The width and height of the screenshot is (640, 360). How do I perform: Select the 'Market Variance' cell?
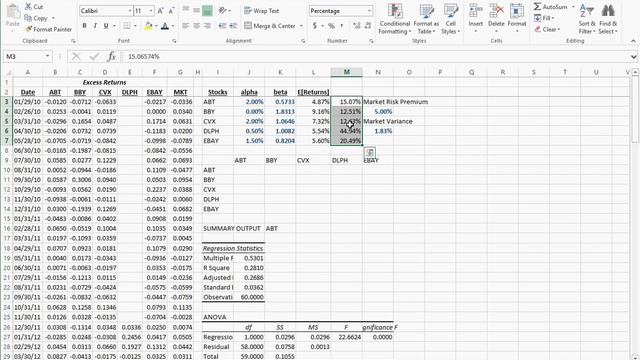[x=388, y=121]
